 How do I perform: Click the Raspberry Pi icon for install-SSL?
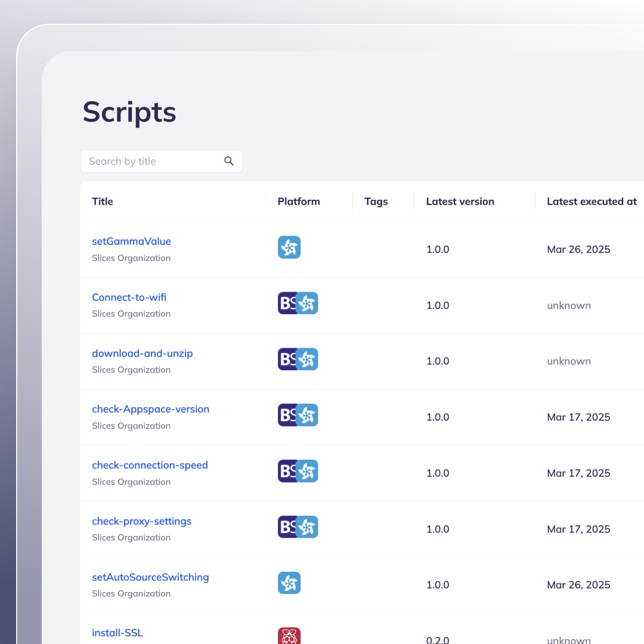tap(289, 636)
